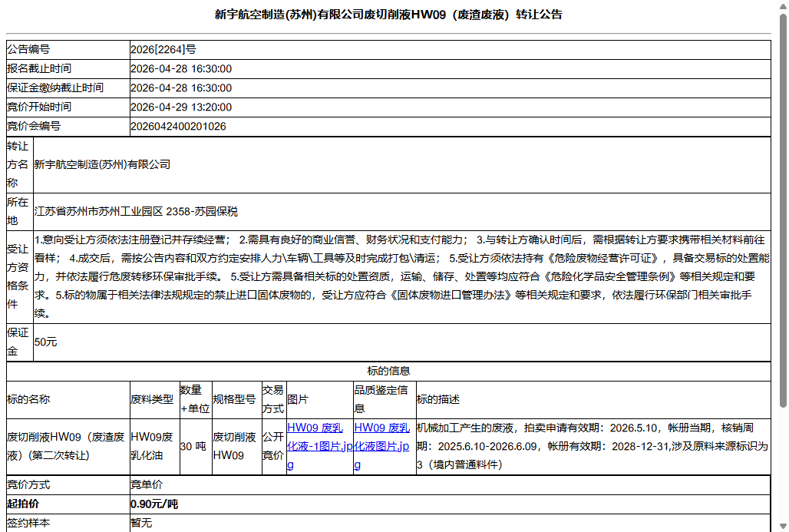Click the vertical scrollbar thumb
Screen dimensions: 789x532
click(x=783, y=210)
